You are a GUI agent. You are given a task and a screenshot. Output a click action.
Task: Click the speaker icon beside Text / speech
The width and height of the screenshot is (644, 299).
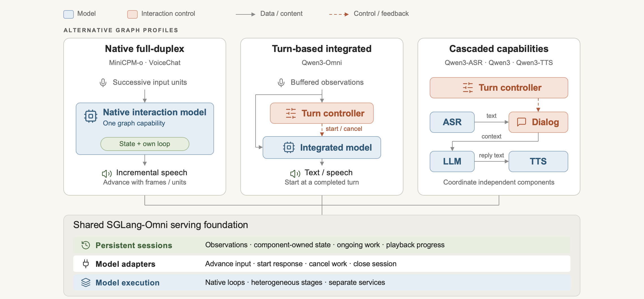click(x=295, y=173)
